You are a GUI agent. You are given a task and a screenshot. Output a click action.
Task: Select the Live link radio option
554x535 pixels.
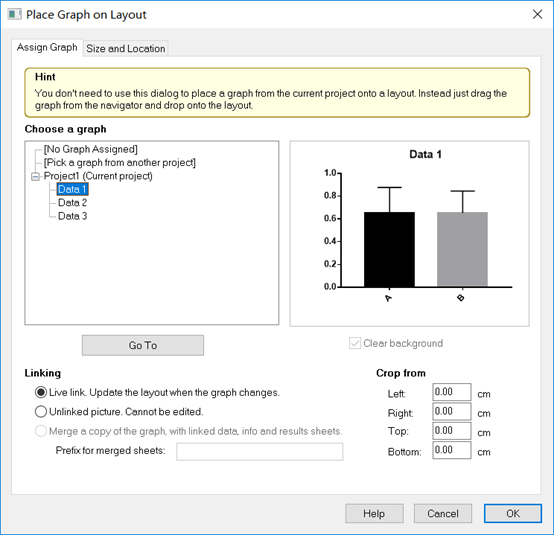[41, 392]
